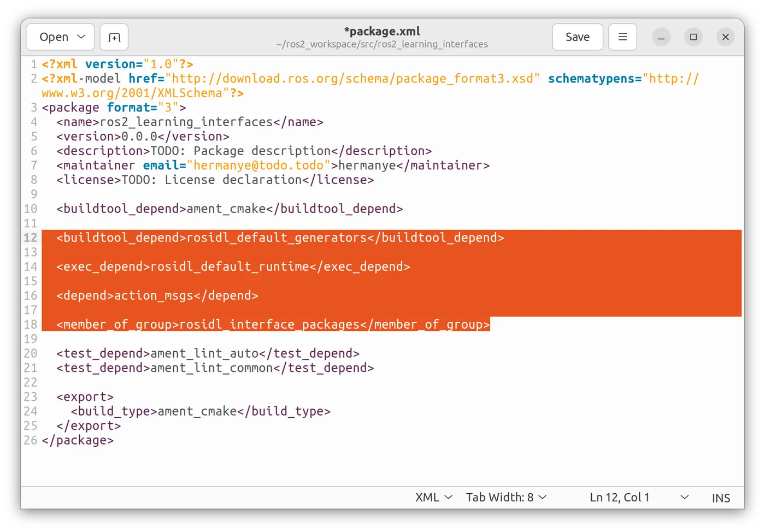Maximize the gedit window
The width and height of the screenshot is (765, 532).
click(x=693, y=37)
